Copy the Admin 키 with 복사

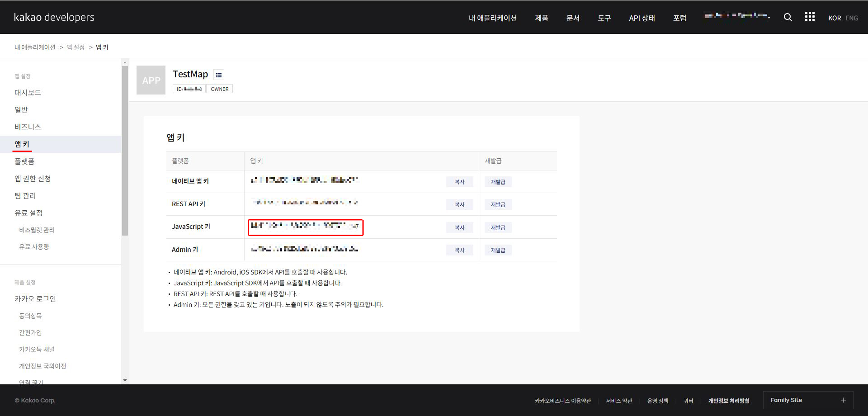click(459, 250)
